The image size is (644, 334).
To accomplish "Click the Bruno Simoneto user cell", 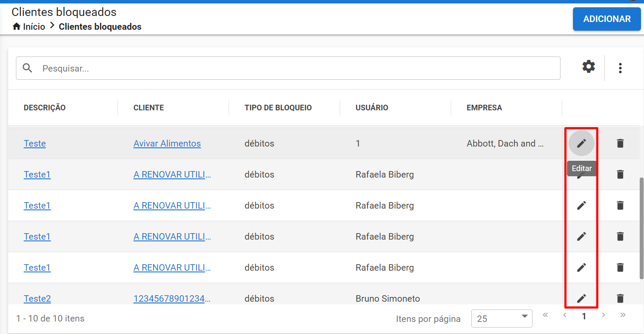I will click(388, 299).
